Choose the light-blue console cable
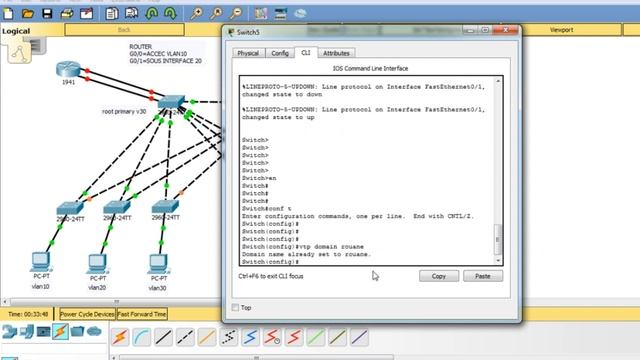 142,338
